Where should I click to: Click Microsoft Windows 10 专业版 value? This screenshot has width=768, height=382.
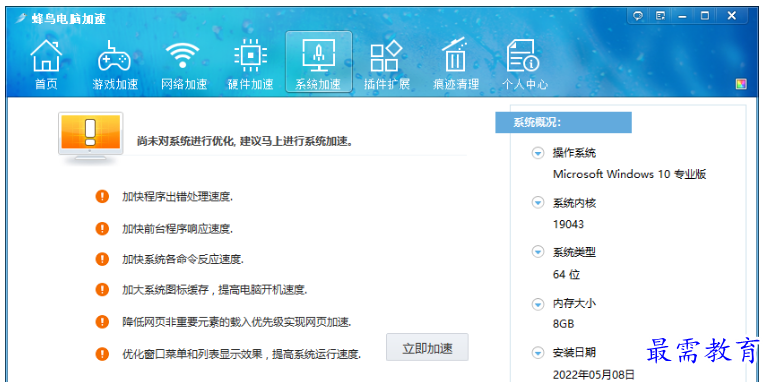click(629, 174)
